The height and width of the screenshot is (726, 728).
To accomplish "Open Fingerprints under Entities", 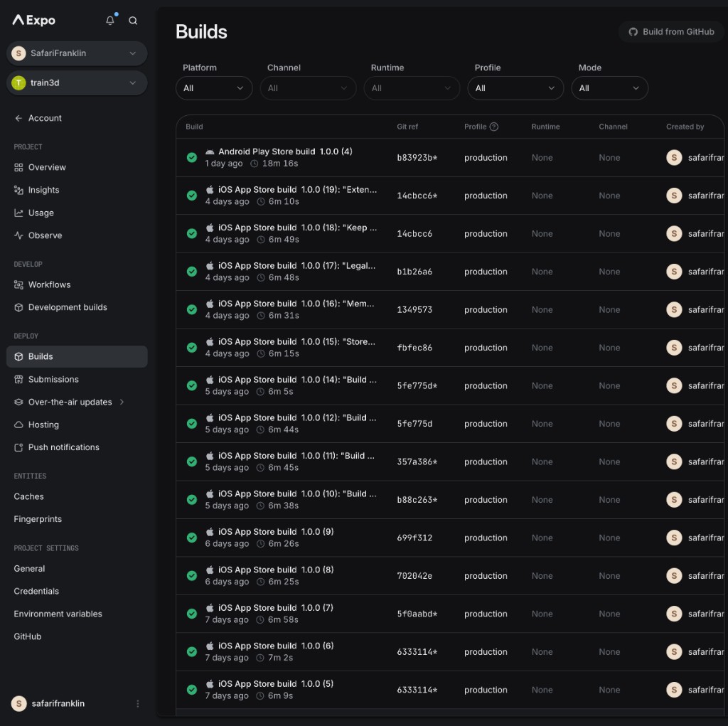I will (x=38, y=519).
